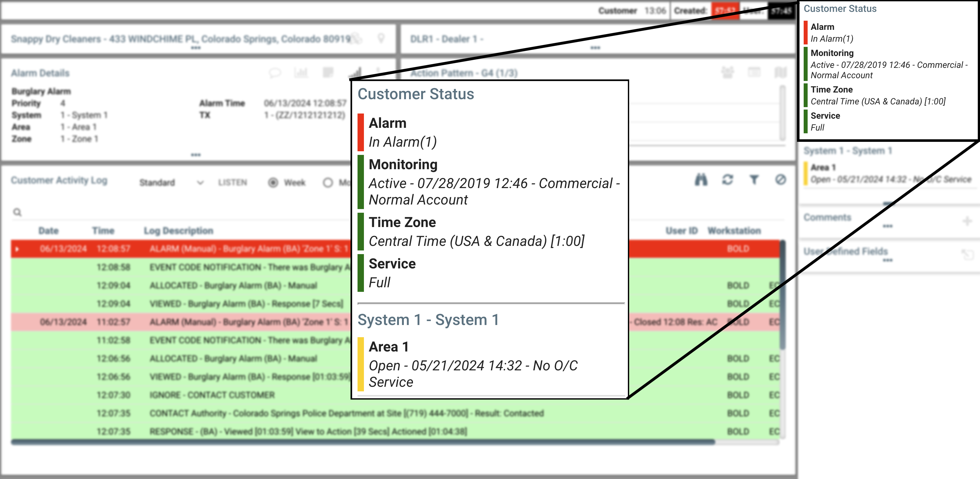Click the bar chart icon in Alarm Details
The height and width of the screenshot is (479, 980).
301,73
